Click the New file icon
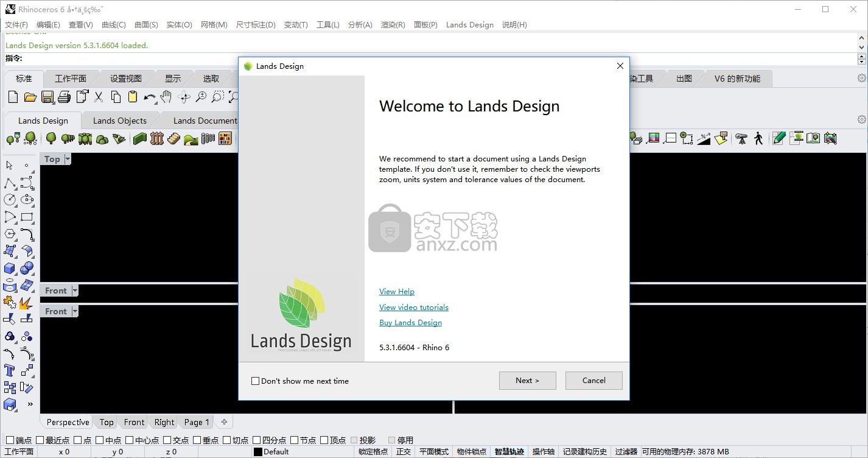The width and height of the screenshot is (868, 458). click(x=13, y=97)
